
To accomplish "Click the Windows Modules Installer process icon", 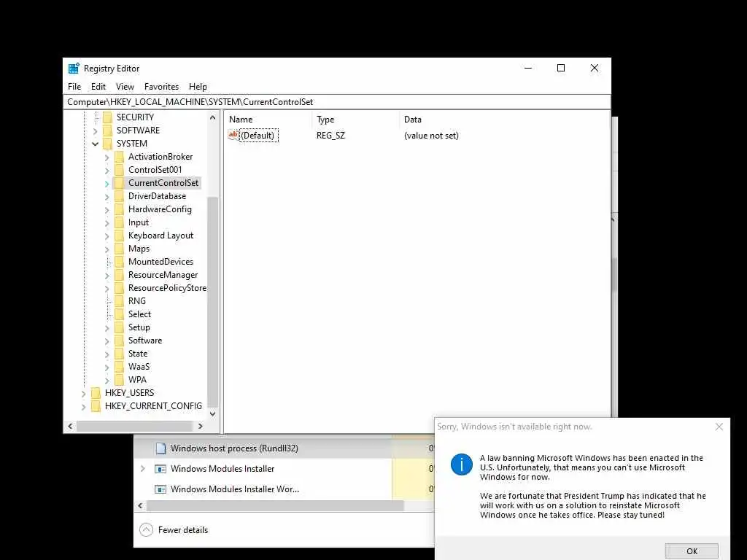I will tap(160, 469).
